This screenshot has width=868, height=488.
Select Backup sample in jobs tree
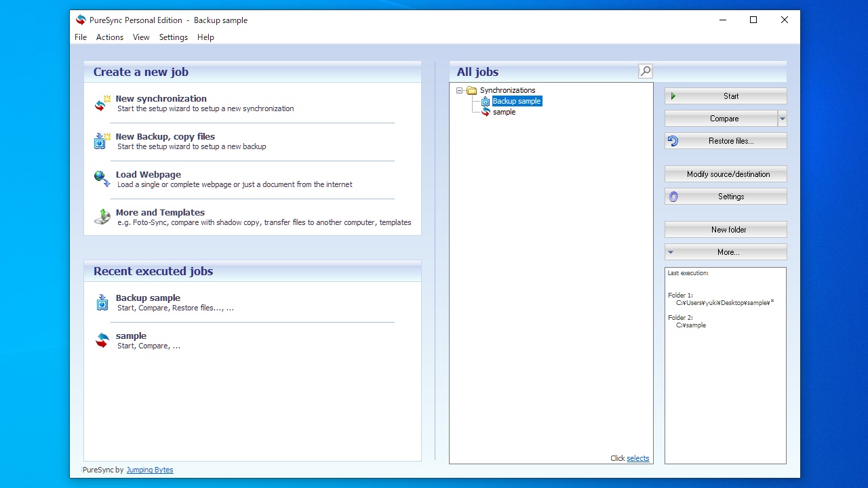click(517, 101)
